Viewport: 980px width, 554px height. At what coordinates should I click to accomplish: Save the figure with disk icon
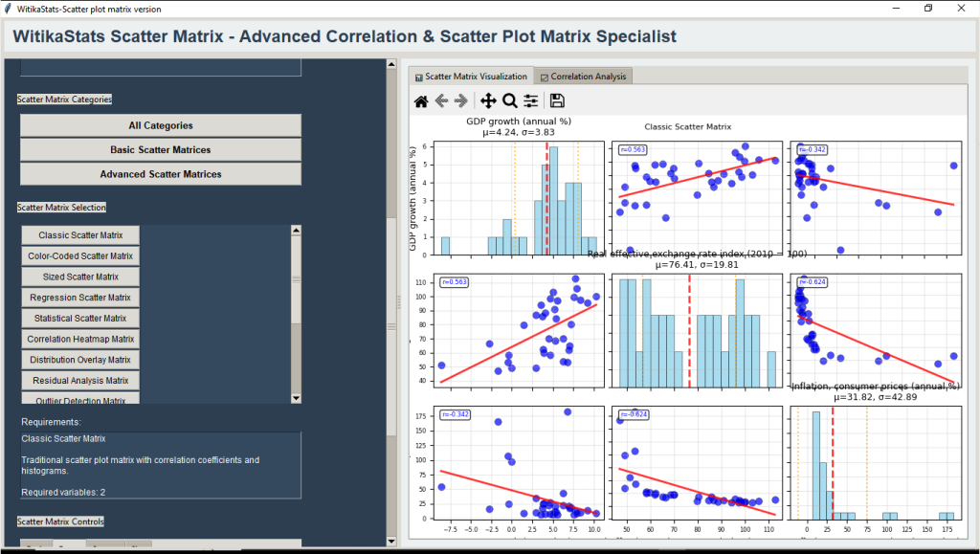coord(557,101)
